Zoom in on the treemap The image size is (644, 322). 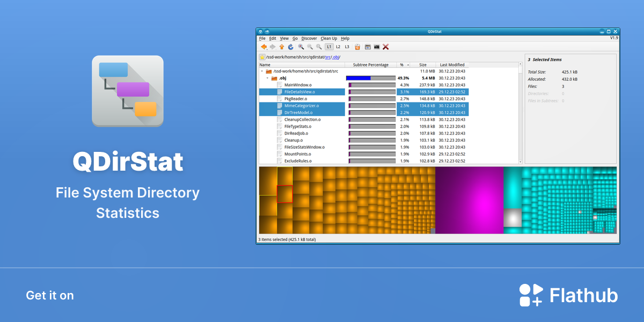point(301,47)
